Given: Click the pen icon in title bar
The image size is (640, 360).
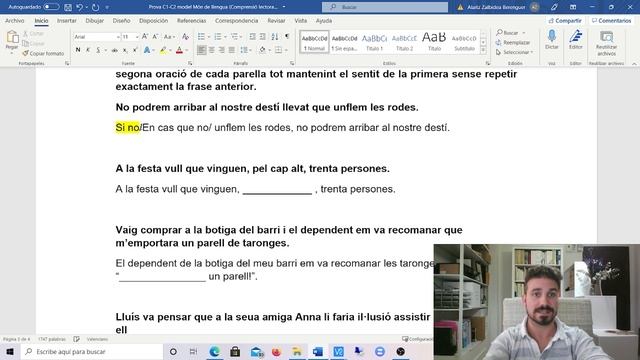Looking at the screenshot, I should pyautogui.click(x=554, y=7).
